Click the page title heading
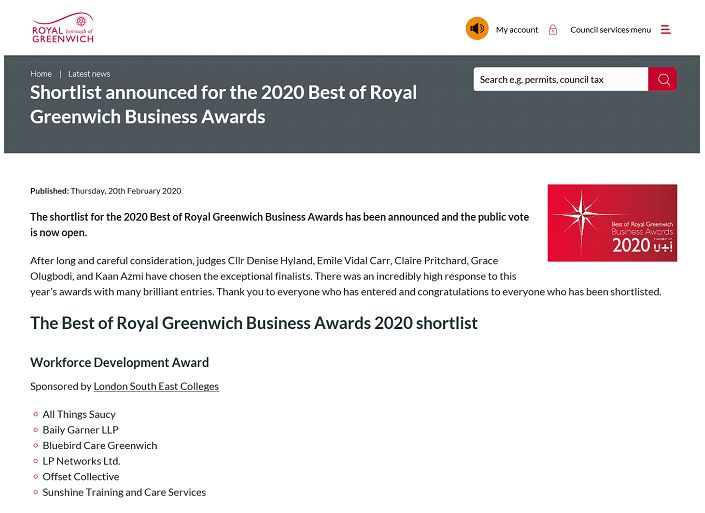 coord(223,104)
